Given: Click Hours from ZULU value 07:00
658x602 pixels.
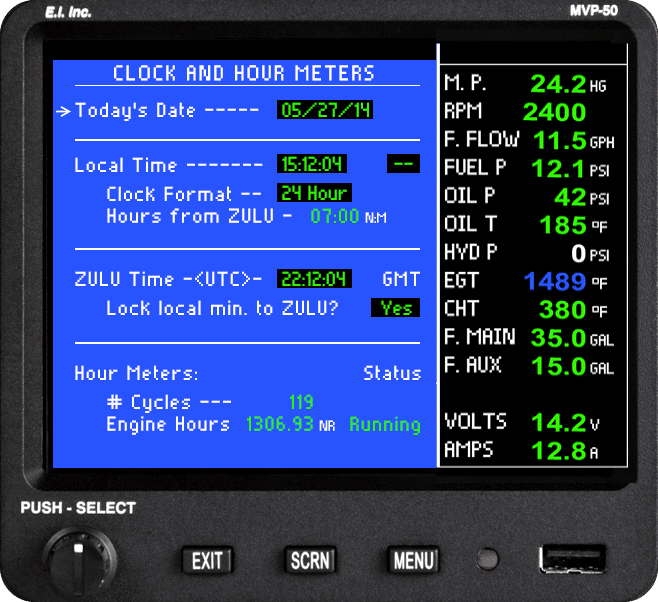Looking at the screenshot, I should [334, 216].
